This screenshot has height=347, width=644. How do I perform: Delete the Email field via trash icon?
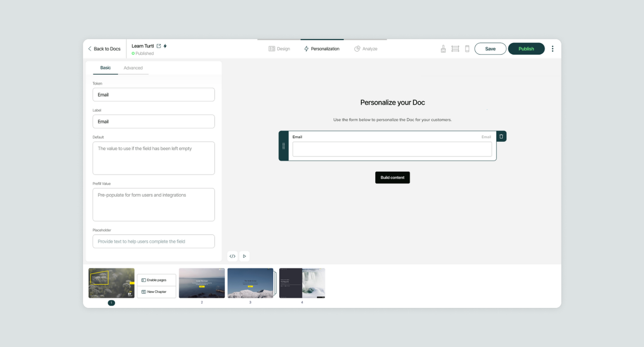501,137
